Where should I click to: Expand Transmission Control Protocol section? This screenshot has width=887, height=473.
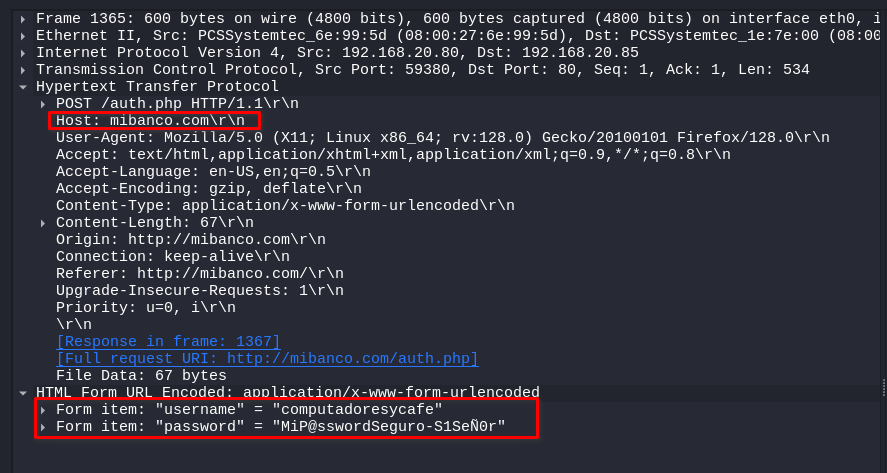click(x=23, y=70)
